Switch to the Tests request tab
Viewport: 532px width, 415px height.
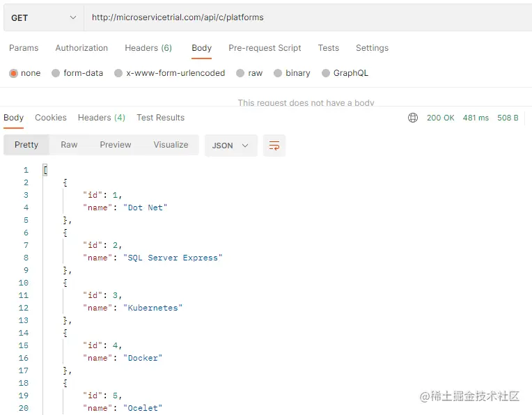coord(329,48)
